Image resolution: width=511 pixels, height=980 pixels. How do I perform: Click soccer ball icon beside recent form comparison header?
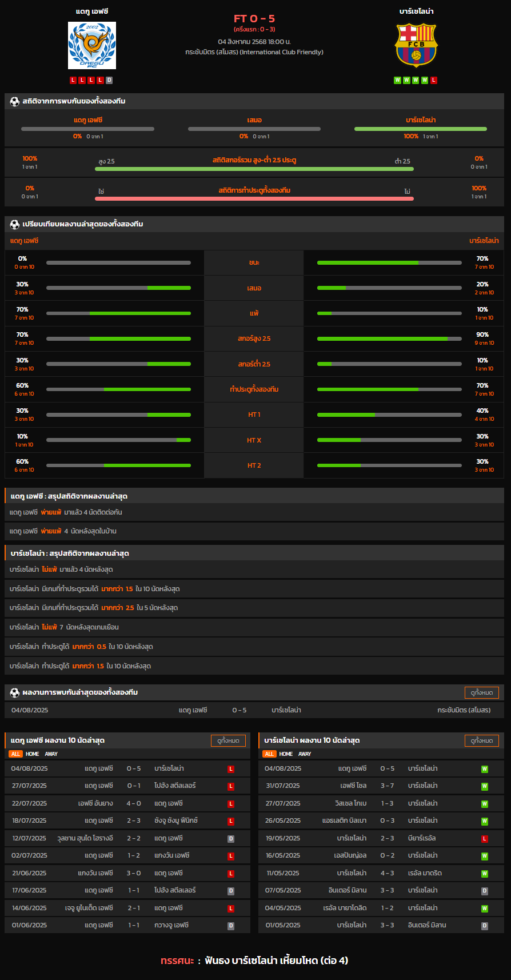(15, 224)
